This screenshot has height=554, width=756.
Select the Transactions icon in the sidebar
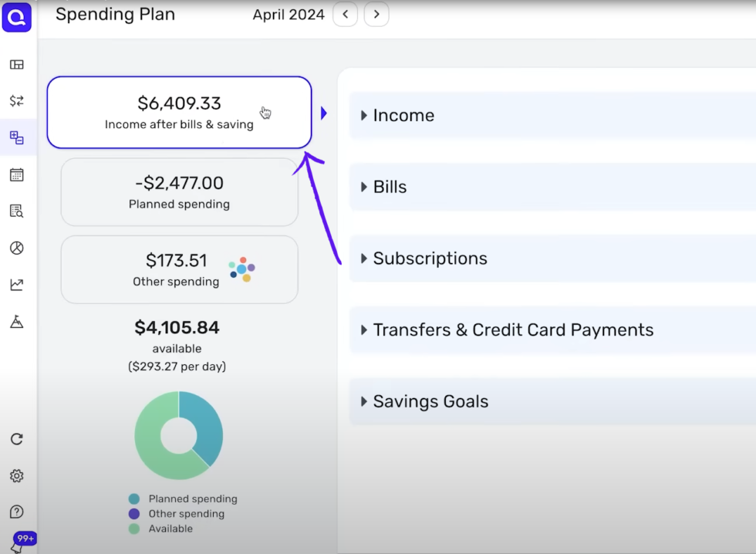tap(17, 100)
